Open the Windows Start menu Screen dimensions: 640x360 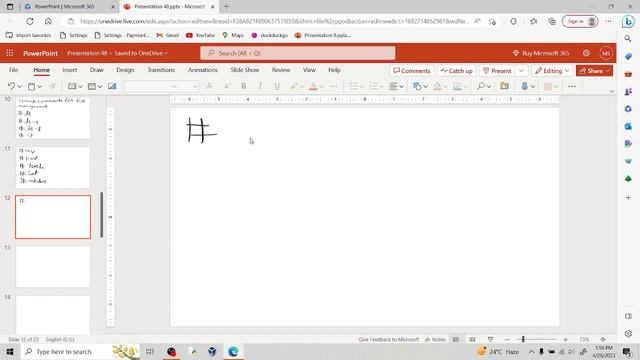click(9, 351)
